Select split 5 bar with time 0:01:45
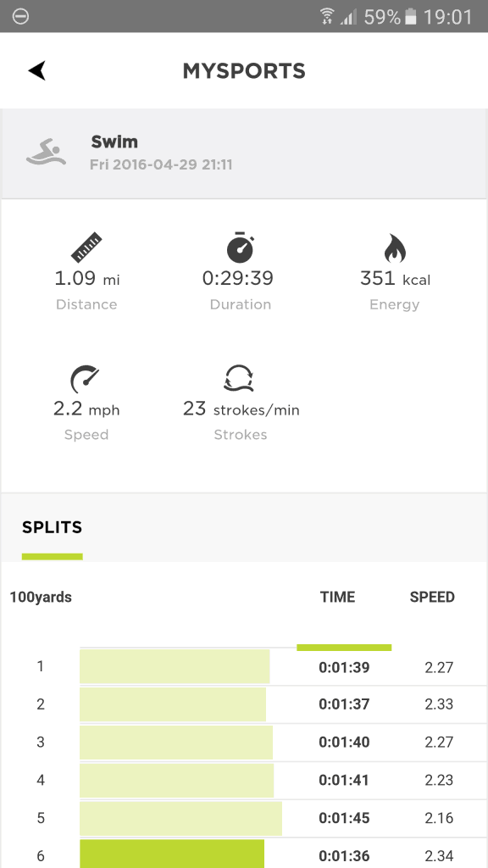This screenshot has width=488, height=868. (x=181, y=818)
